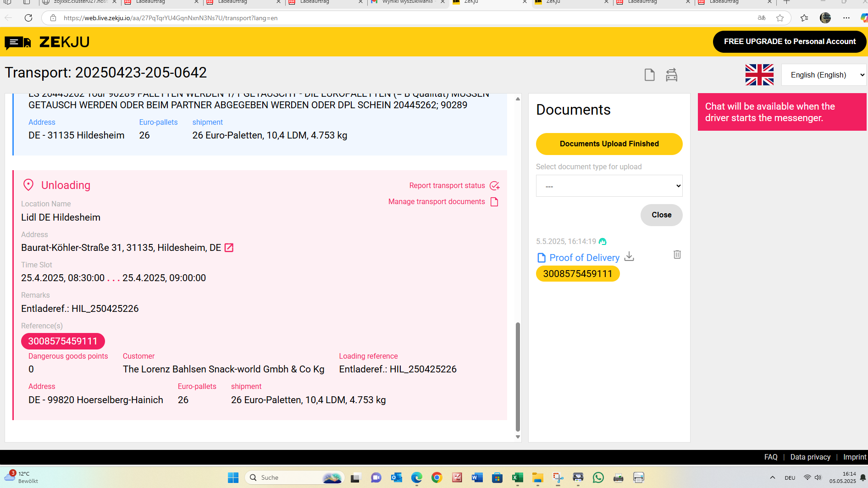Open Excel from the taskbar

click(x=517, y=477)
